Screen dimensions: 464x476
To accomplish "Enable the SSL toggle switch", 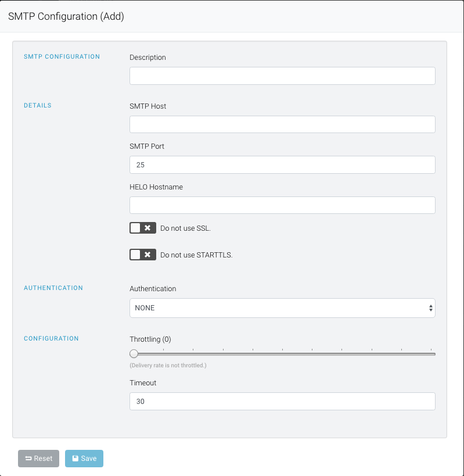I will pos(143,228).
